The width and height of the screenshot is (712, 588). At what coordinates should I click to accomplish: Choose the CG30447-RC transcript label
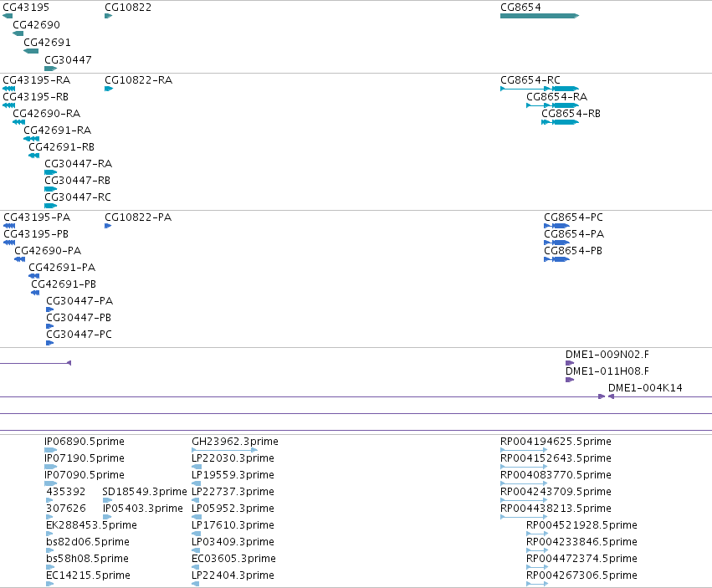[x=78, y=197]
